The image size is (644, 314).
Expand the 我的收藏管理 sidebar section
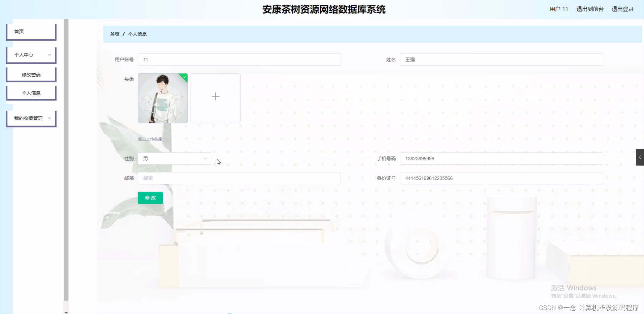click(31, 118)
